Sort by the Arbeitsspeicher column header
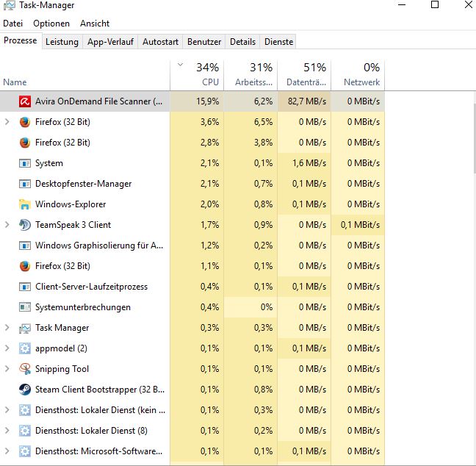Screen dimensions: 476x466 click(x=250, y=75)
